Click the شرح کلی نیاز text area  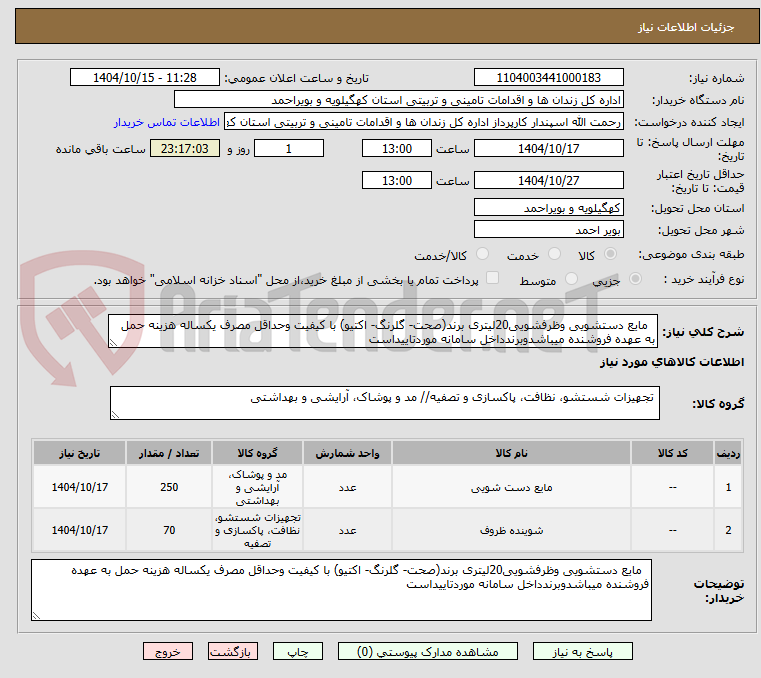(383, 331)
